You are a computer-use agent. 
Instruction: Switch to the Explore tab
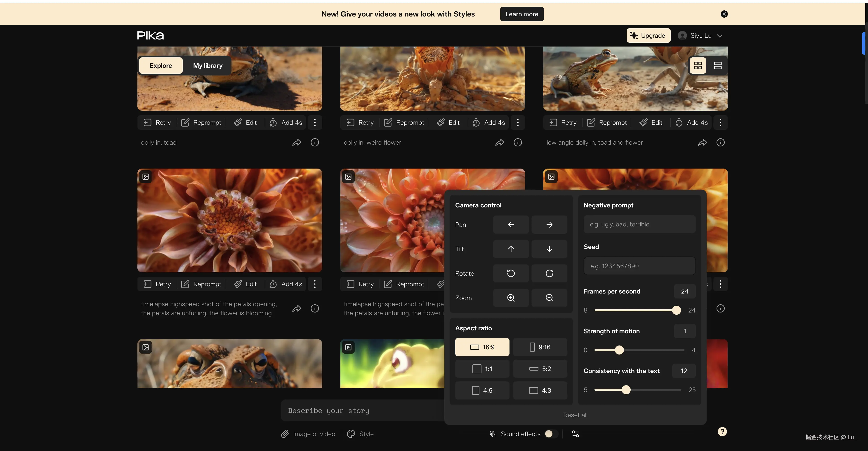(x=161, y=65)
